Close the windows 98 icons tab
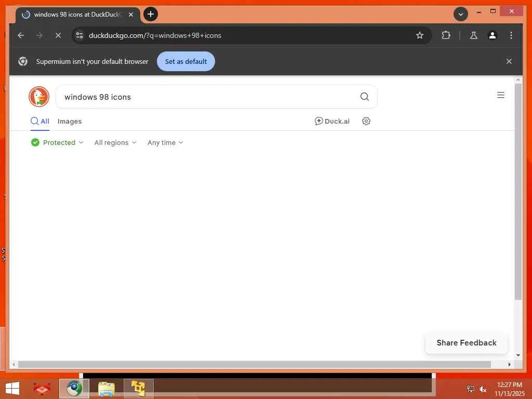 130,15
